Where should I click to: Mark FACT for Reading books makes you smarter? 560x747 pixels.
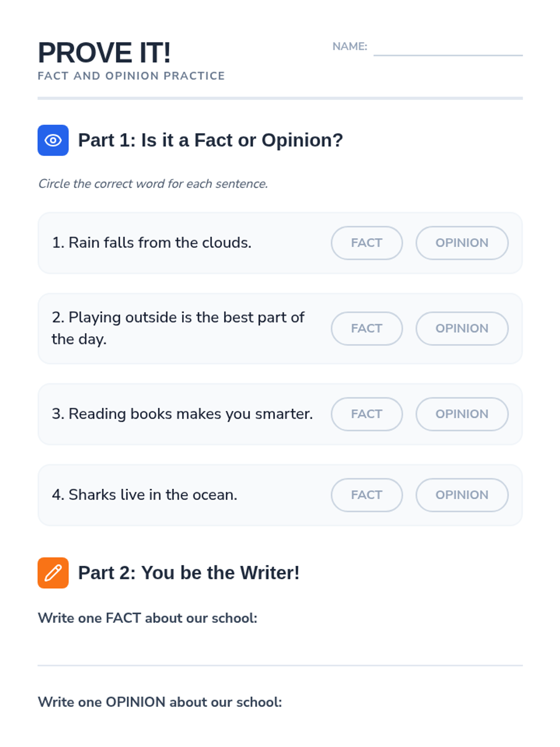click(367, 414)
